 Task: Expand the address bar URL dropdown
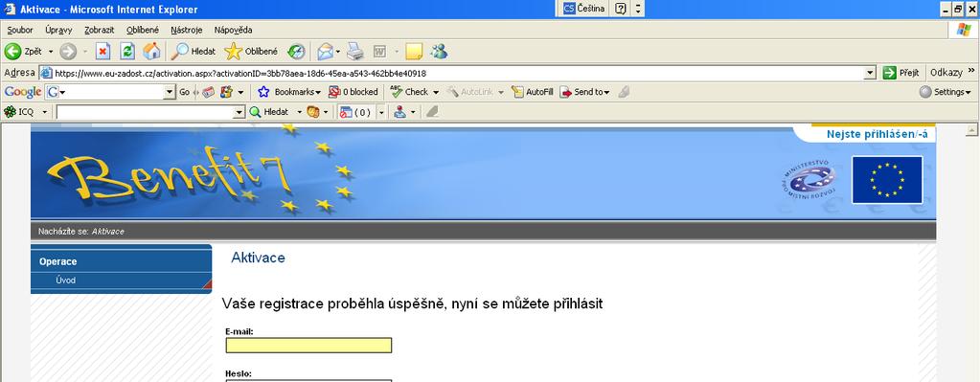pos(871,73)
